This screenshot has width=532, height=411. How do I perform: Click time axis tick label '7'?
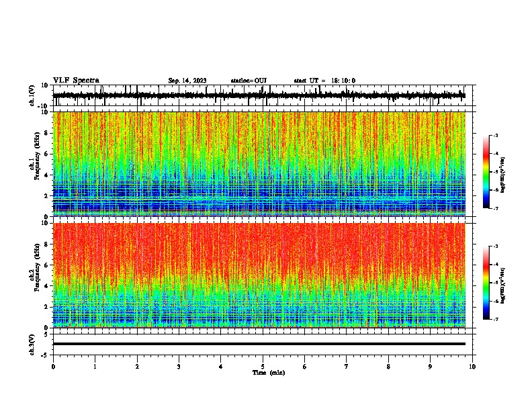[x=347, y=367]
